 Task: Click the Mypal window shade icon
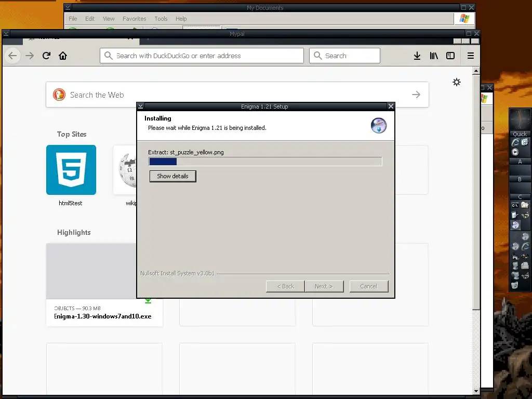(x=6, y=34)
